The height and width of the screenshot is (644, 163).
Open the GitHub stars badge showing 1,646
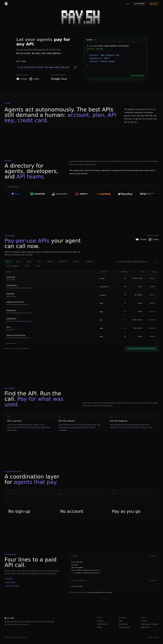click(x=153, y=4)
